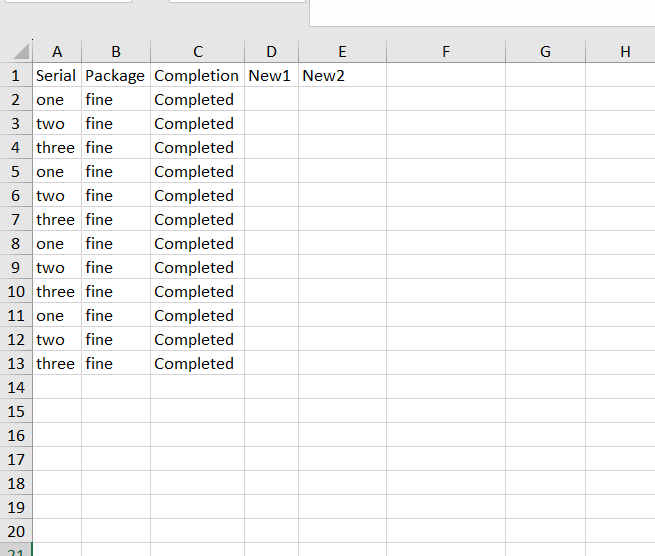Select column C header
The image size is (655, 556).
[x=197, y=52]
